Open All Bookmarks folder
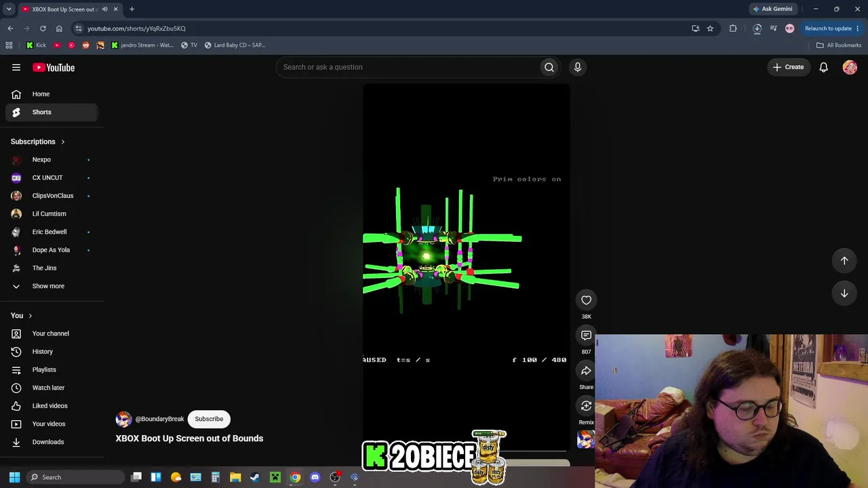This screenshot has height=488, width=868. (839, 45)
